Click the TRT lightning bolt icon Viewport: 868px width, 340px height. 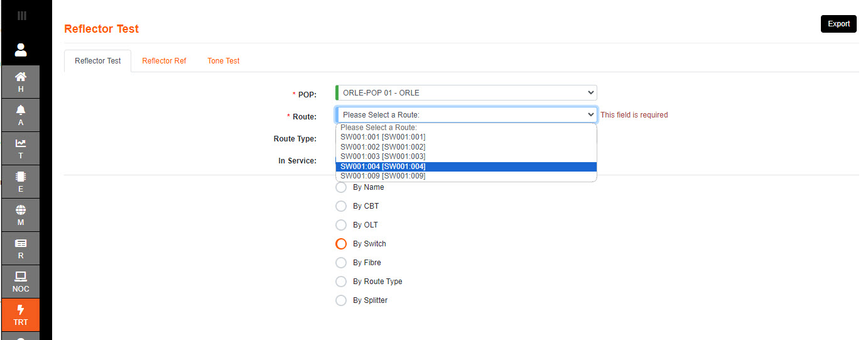coord(21,315)
